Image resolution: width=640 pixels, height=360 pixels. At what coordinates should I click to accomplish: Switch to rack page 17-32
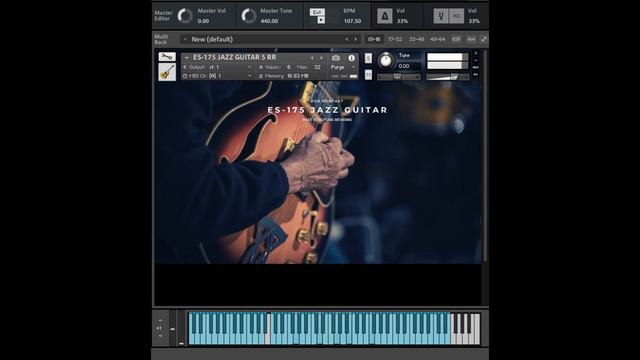point(395,39)
